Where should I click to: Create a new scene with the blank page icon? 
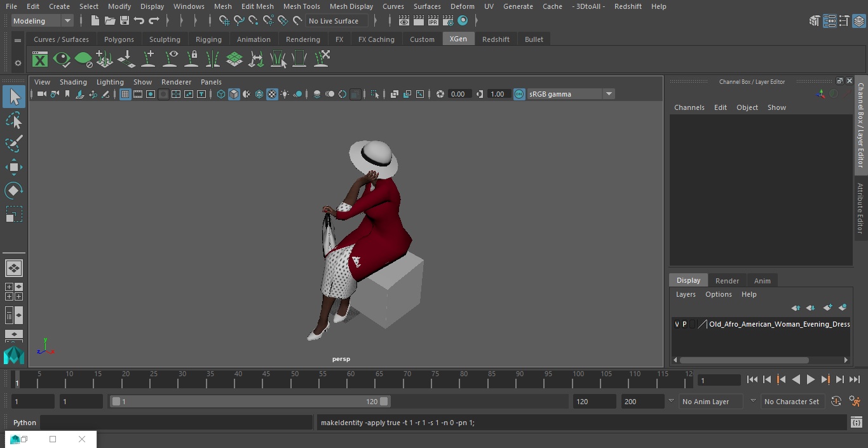pyautogui.click(x=95, y=21)
